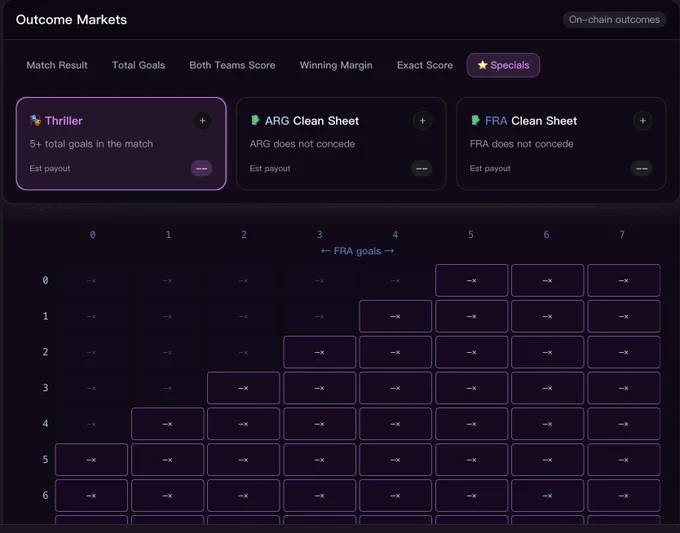Image resolution: width=680 pixels, height=533 pixels.
Task: Click the Thriller masks icon
Action: 35,120
